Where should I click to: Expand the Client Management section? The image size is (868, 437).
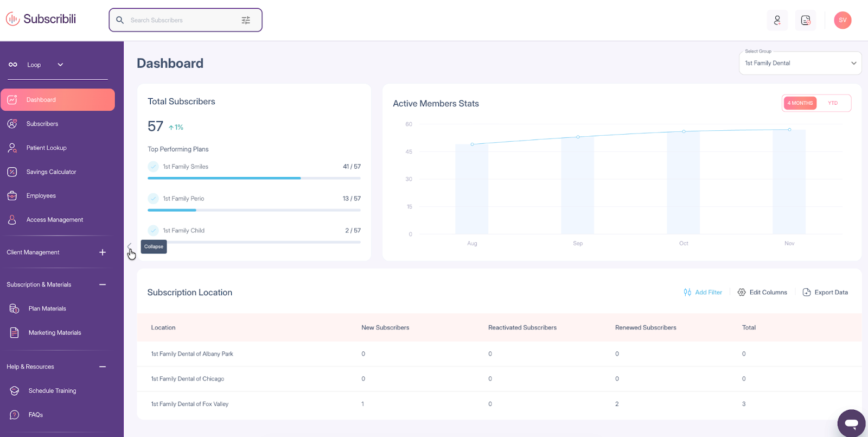click(x=103, y=252)
